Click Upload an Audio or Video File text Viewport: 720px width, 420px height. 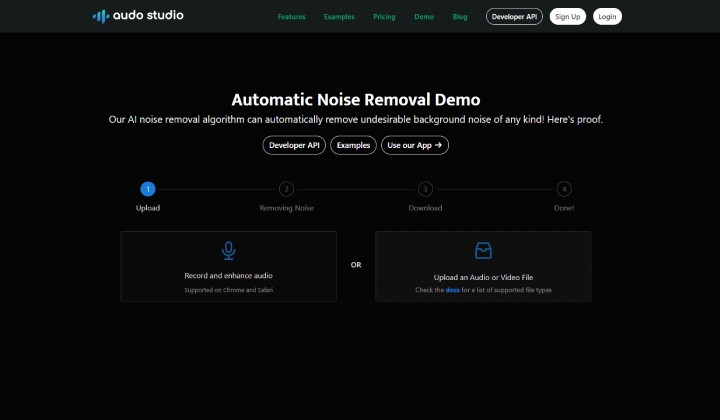tap(483, 277)
